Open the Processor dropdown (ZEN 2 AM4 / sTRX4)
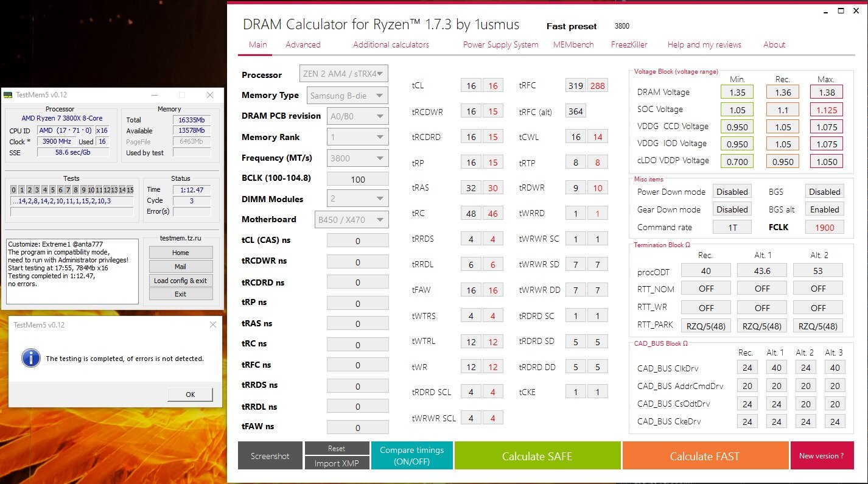This screenshot has height=484, width=868. point(344,74)
